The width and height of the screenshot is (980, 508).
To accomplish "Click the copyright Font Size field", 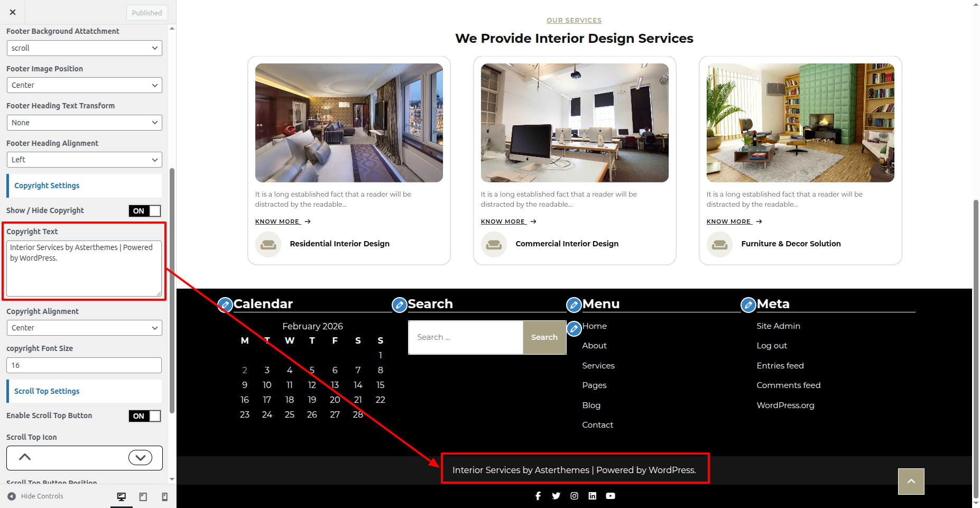I will [x=84, y=365].
